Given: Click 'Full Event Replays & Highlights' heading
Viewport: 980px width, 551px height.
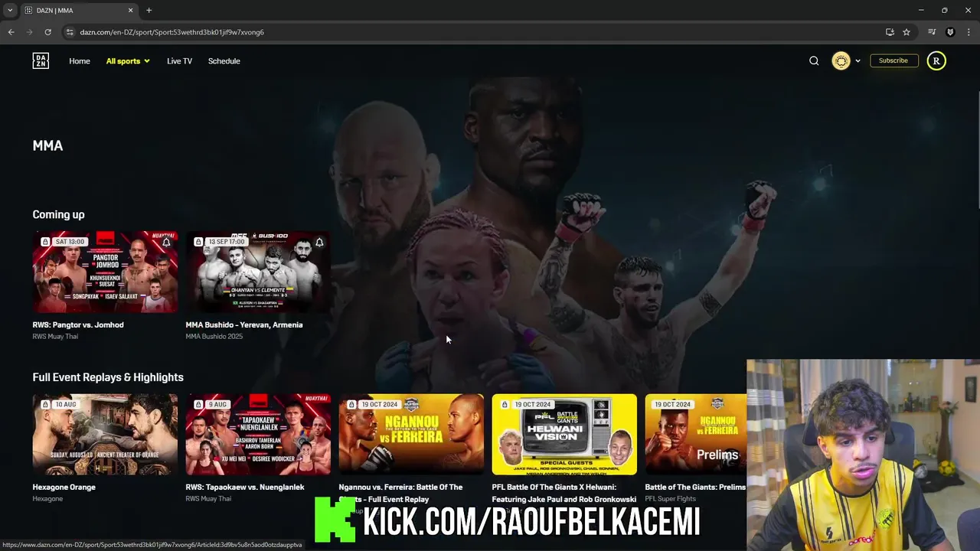Looking at the screenshot, I should [108, 377].
